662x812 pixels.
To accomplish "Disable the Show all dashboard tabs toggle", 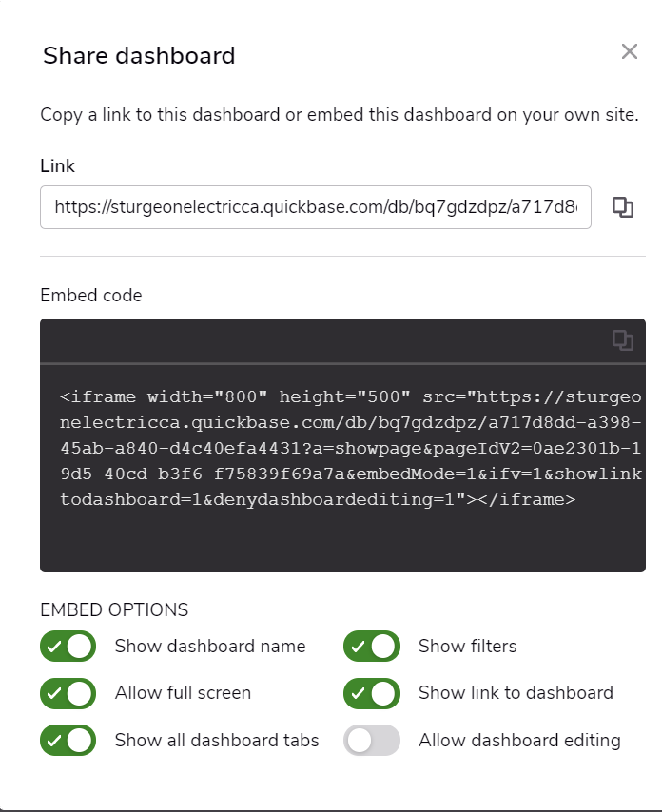I will [x=68, y=740].
